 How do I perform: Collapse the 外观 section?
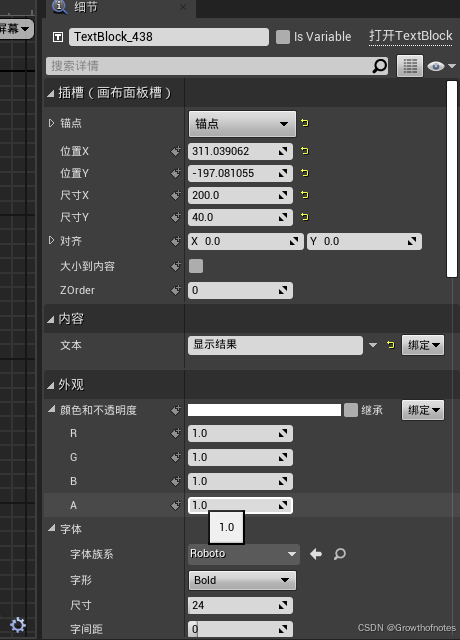click(x=51, y=385)
